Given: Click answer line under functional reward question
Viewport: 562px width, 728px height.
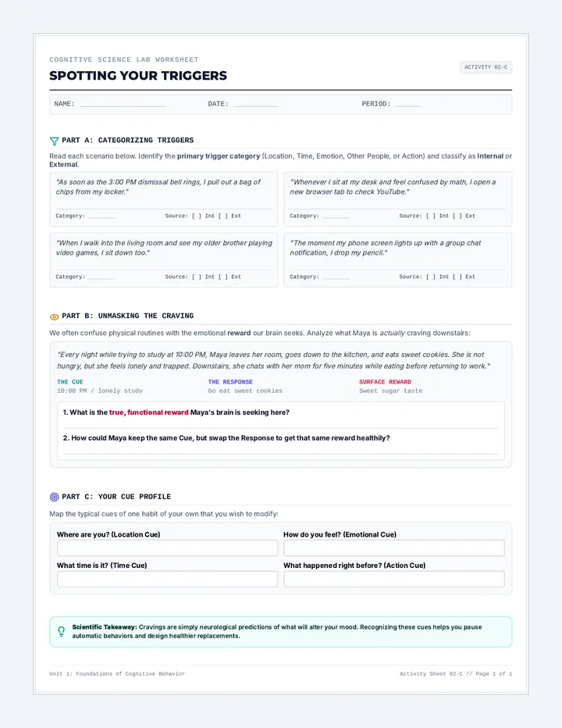Looking at the screenshot, I should point(281,427).
